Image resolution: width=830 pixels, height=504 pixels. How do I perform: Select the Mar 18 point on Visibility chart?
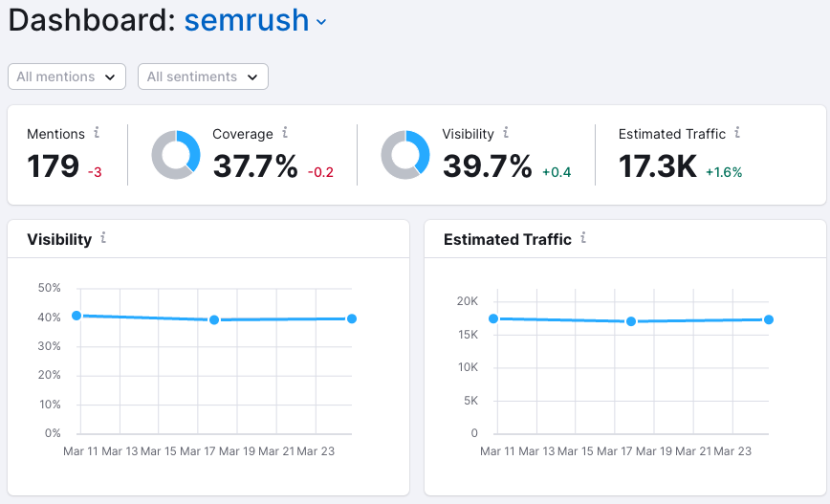click(x=214, y=319)
